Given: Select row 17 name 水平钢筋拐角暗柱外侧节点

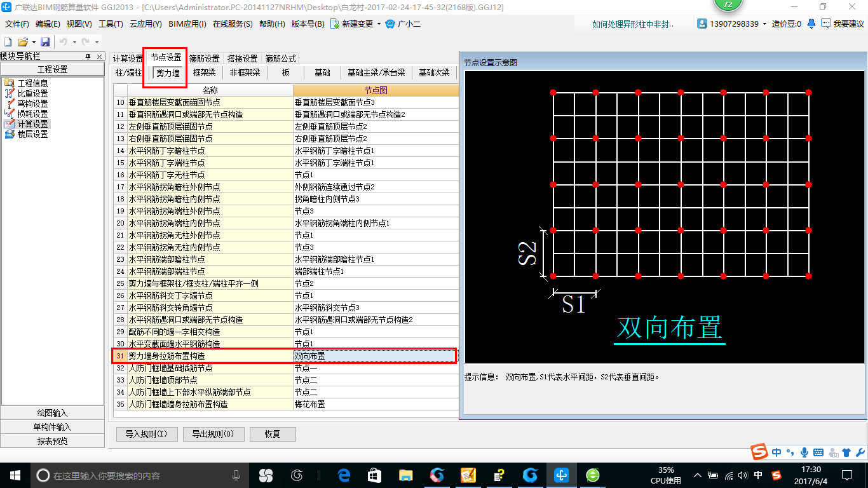Looking at the screenshot, I should click(210, 187).
